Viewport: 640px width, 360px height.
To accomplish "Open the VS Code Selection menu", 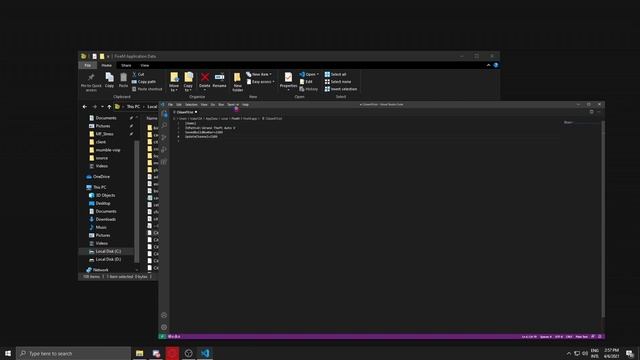I will point(191,104).
